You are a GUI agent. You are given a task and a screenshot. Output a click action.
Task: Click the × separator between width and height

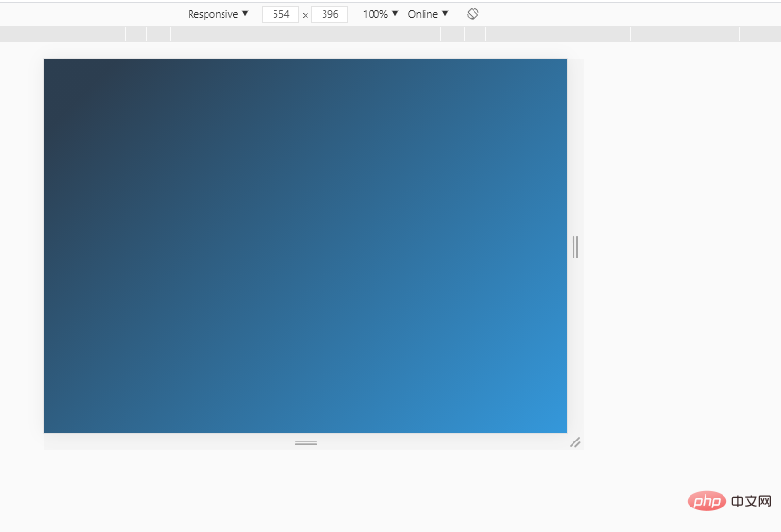coord(306,15)
